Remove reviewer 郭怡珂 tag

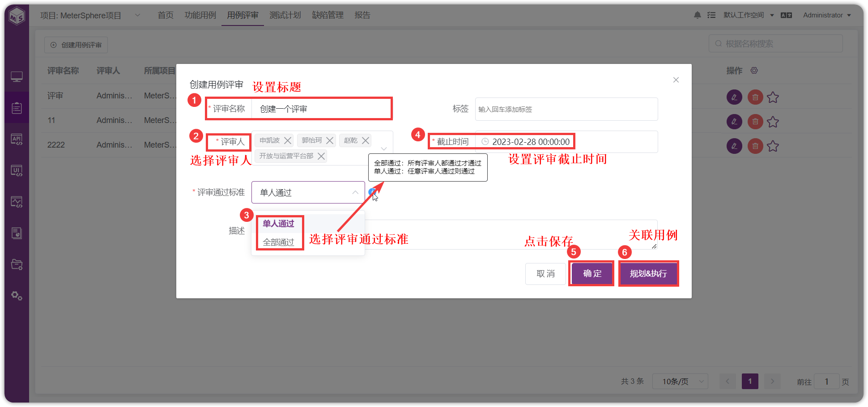[330, 140]
